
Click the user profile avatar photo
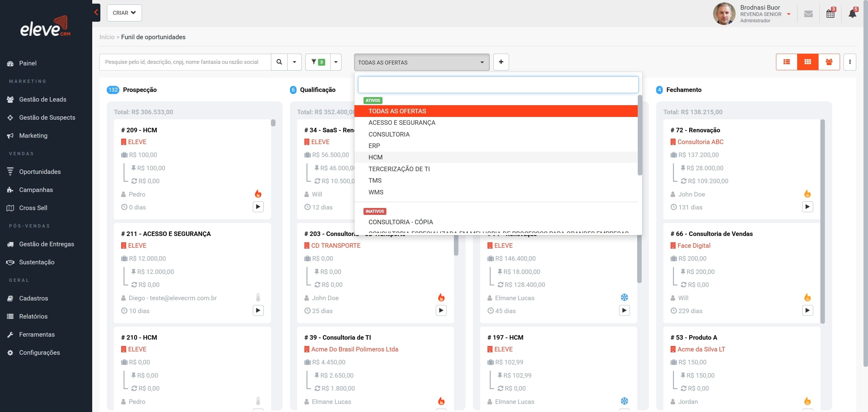[724, 14]
